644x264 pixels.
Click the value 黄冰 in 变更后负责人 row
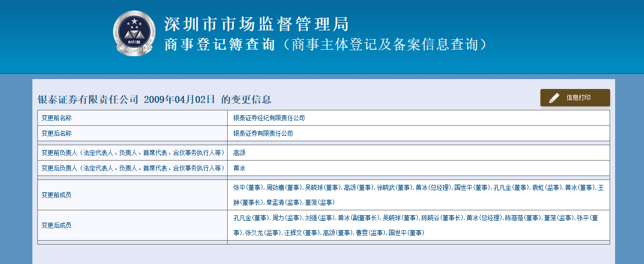239,169
